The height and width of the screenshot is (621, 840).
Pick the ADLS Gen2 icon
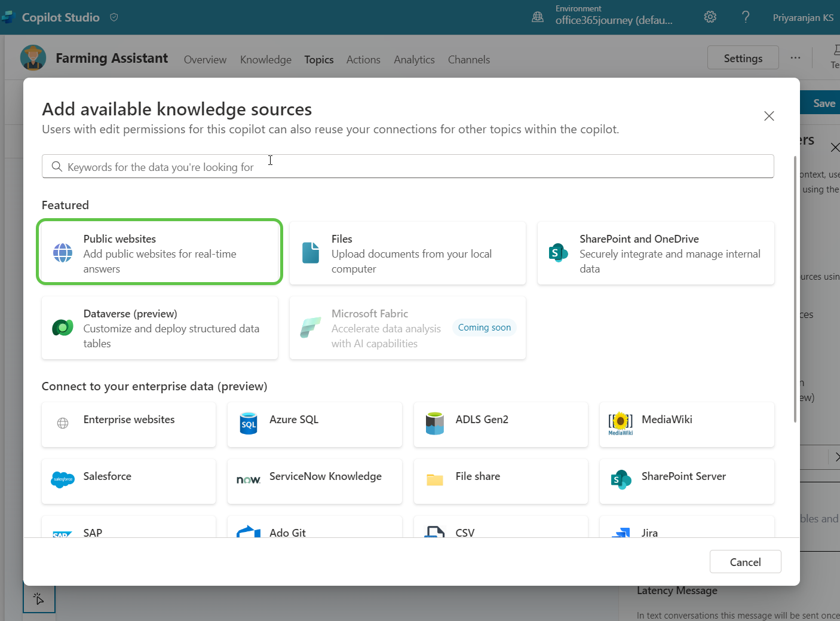point(435,424)
